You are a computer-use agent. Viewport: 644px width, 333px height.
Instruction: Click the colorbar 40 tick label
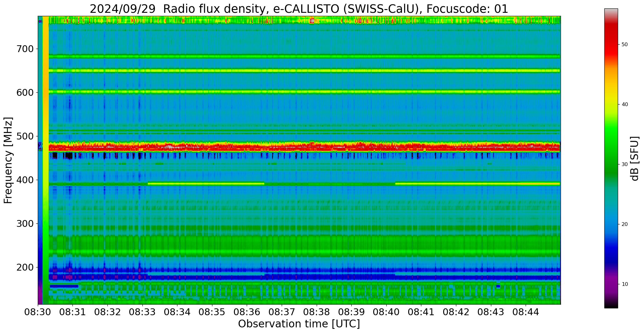coord(625,105)
